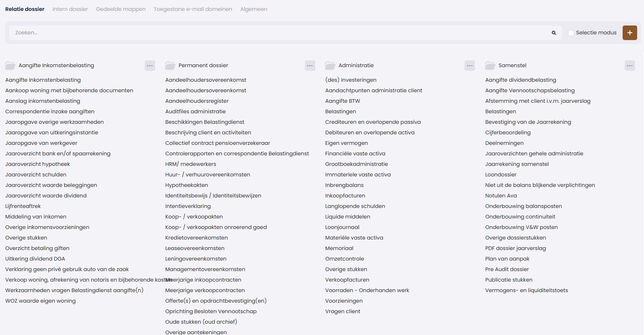Open Aandeelhoudersregister in Permanent dossier
This screenshot has height=335, width=644.
(x=197, y=101)
